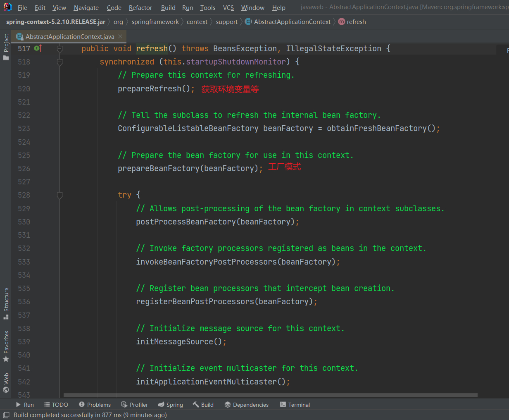Open the Refactor menu
Screen dimensions: 509x420
click(x=140, y=7)
